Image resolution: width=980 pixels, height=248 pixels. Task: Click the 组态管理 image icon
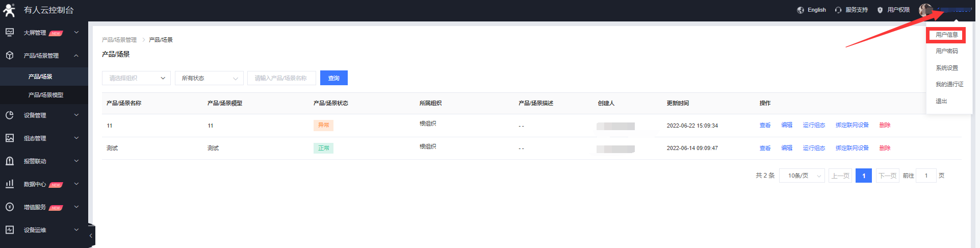(10, 138)
